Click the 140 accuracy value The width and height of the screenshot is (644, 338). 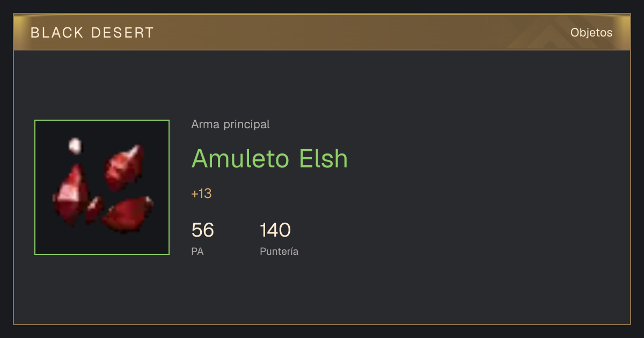[275, 230]
